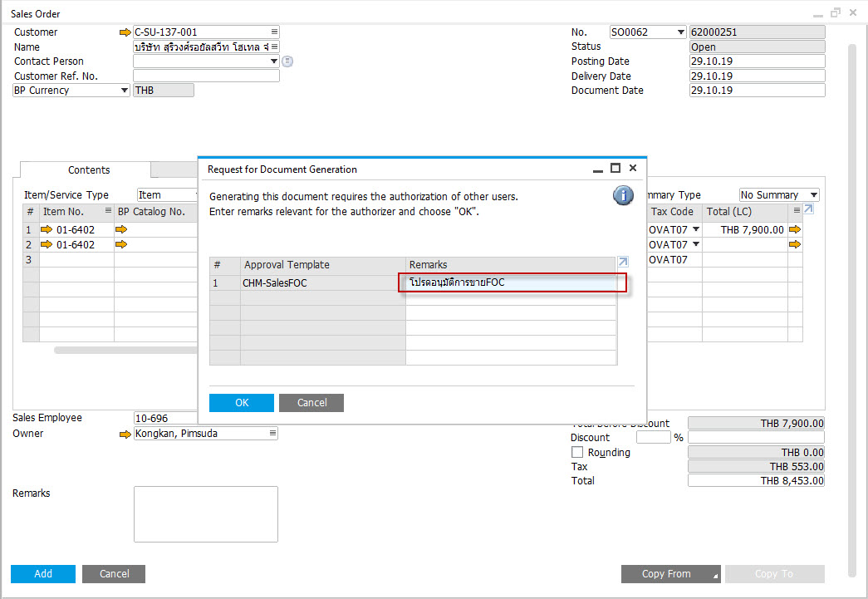
Task: Open the BP Currency dropdown
Action: coord(125,91)
